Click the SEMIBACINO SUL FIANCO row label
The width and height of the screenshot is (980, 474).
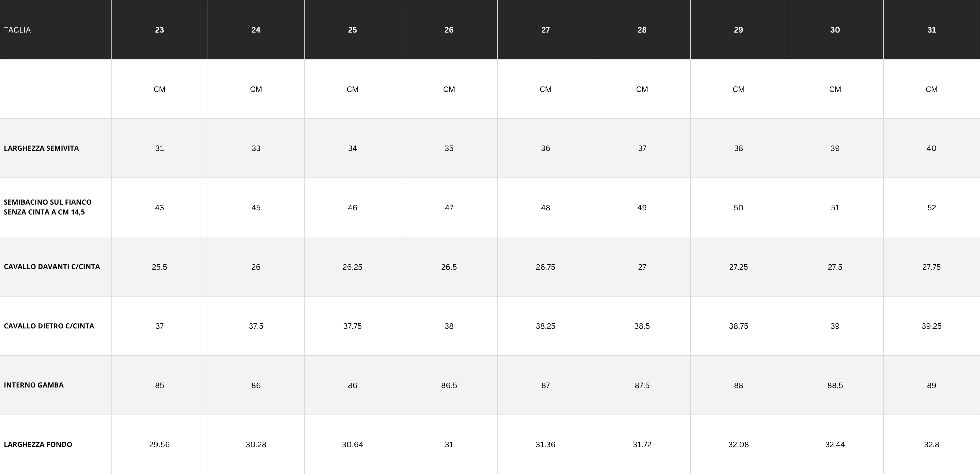[48, 207]
